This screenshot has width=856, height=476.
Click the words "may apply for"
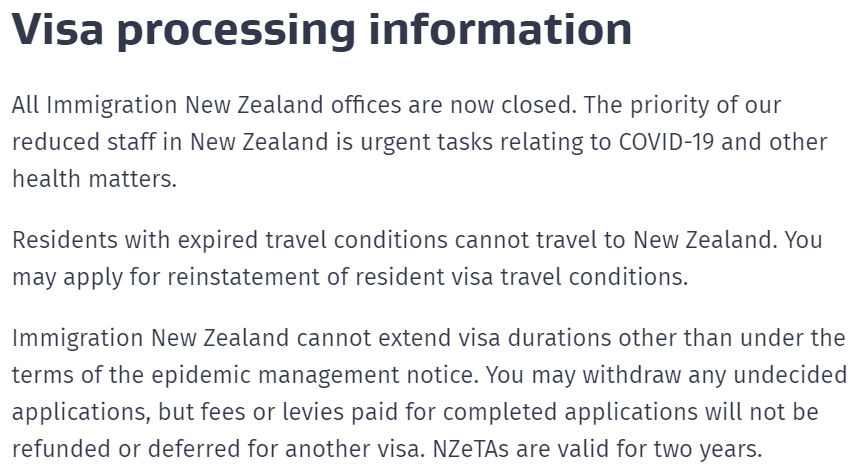coord(86,278)
